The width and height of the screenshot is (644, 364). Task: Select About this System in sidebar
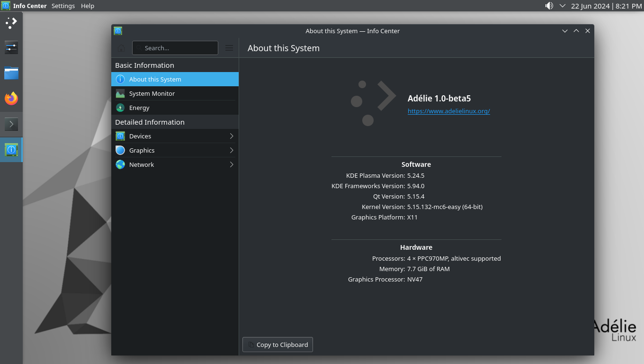[x=175, y=79]
